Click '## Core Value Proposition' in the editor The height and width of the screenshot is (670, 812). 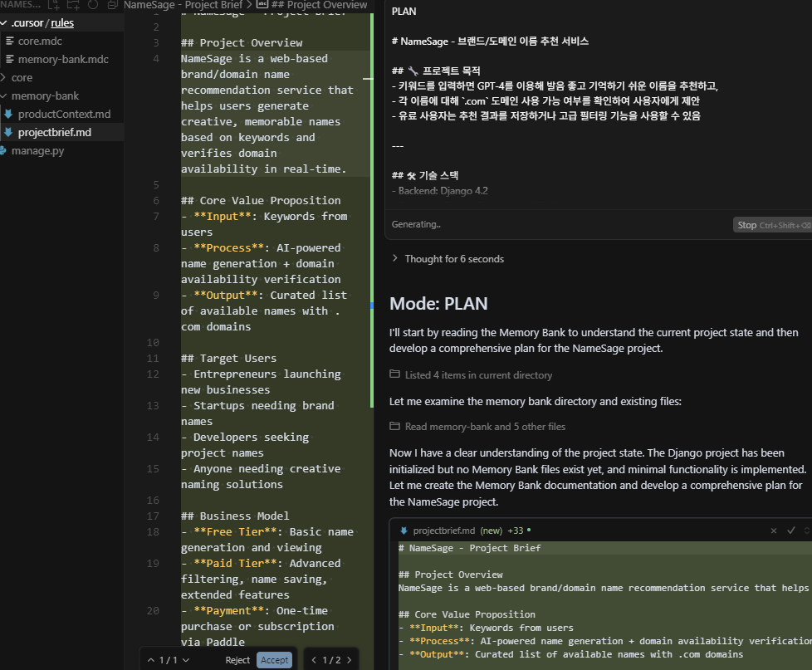tap(261, 200)
